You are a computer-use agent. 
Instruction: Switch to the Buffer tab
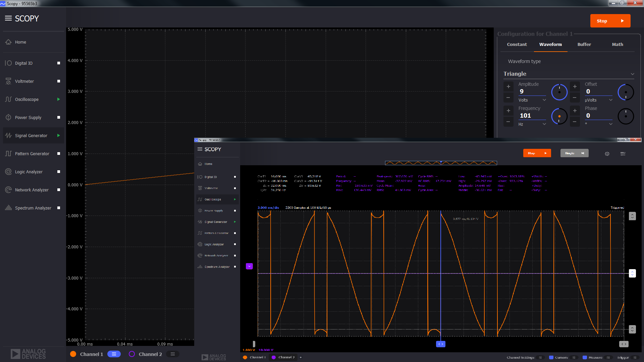point(584,44)
